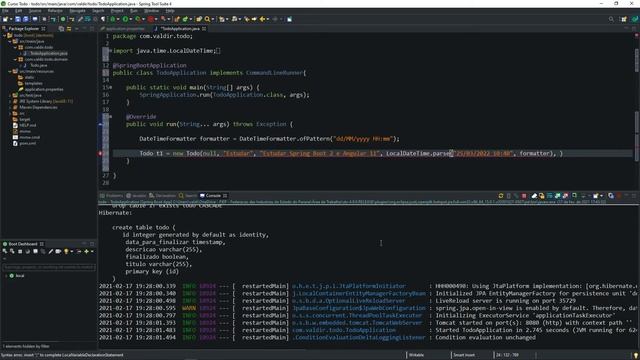The height and width of the screenshot is (360, 640).
Task: Expand the collapsed import block in editor
Action: (x=110, y=51)
